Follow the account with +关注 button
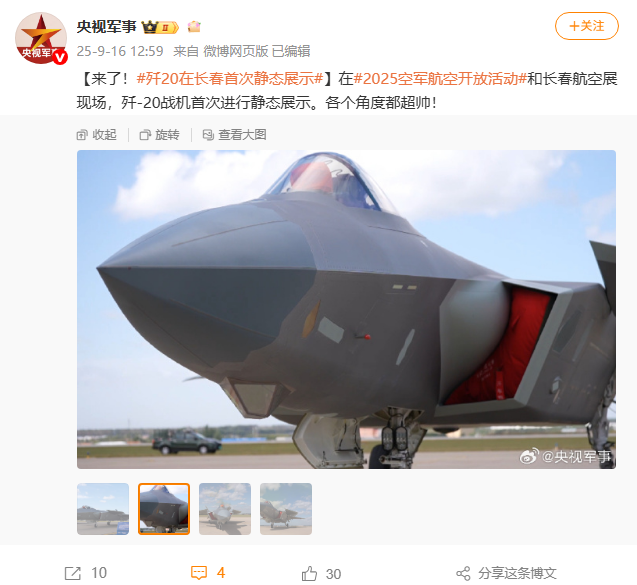Image resolution: width=637 pixels, height=585 pixels. 587,26
